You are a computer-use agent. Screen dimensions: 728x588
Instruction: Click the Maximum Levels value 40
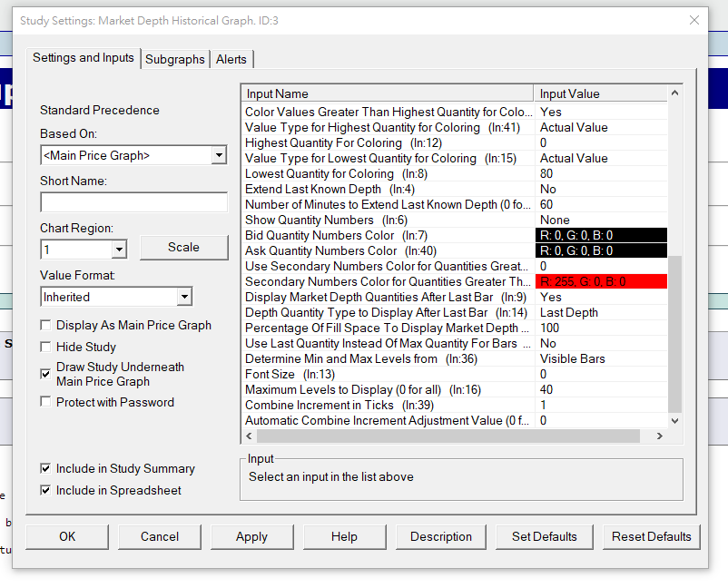(x=546, y=390)
